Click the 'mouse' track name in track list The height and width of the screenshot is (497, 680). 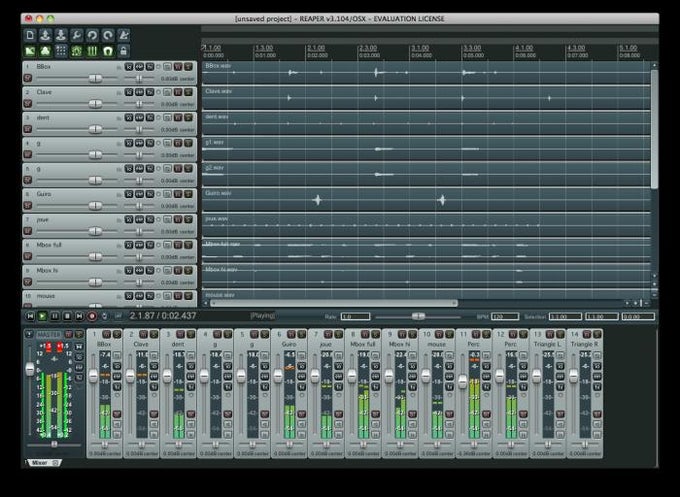tap(46, 296)
